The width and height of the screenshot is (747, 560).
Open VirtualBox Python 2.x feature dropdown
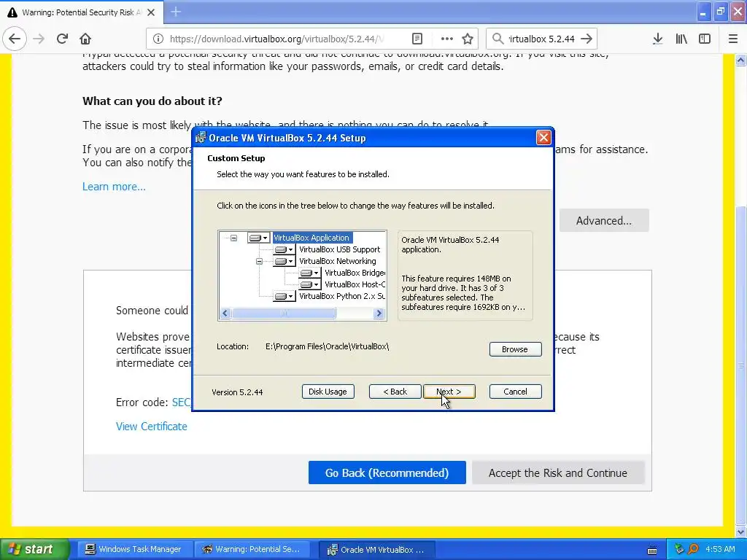coord(285,296)
